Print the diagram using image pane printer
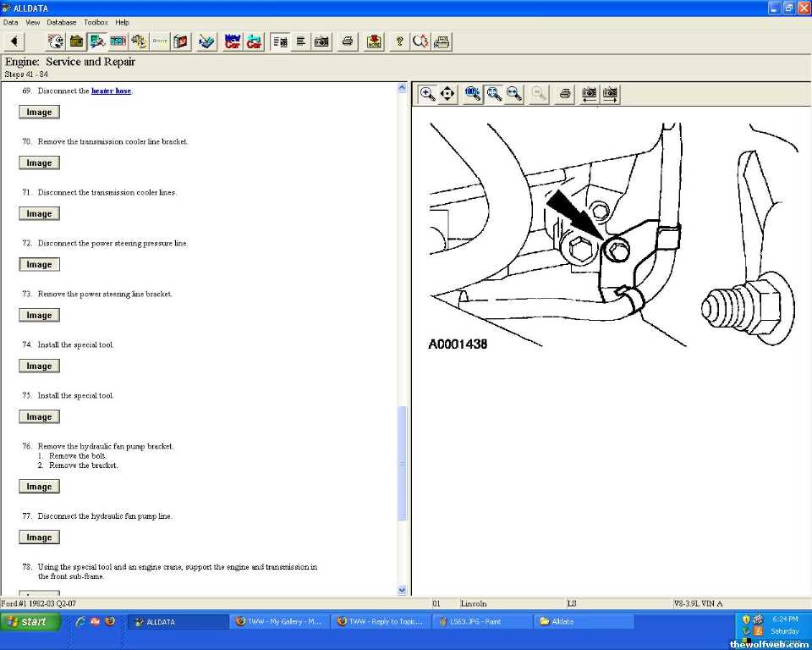This screenshot has width=812, height=650. (x=566, y=94)
